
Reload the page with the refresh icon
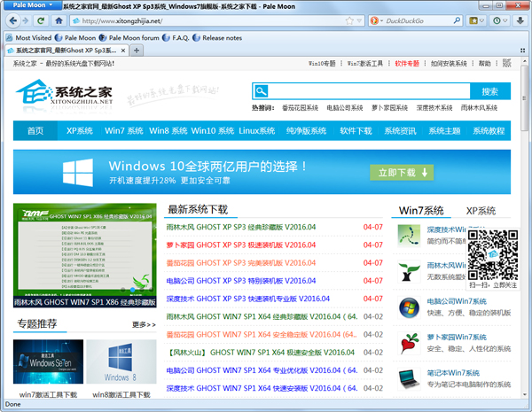(41, 20)
